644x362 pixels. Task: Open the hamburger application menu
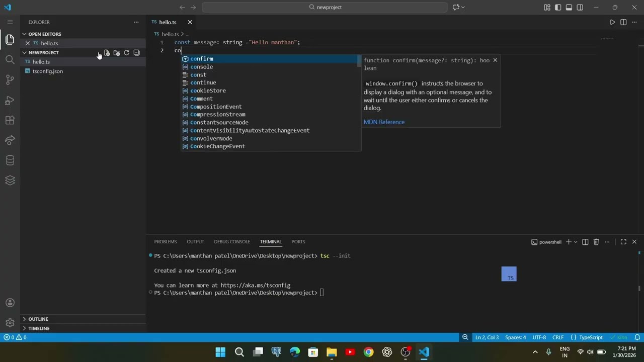pos(10,22)
